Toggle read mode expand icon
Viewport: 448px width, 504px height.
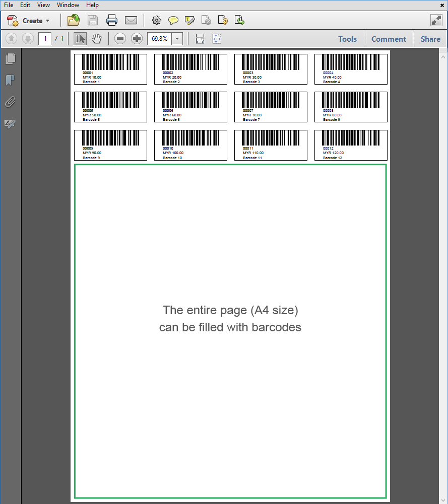click(x=436, y=20)
